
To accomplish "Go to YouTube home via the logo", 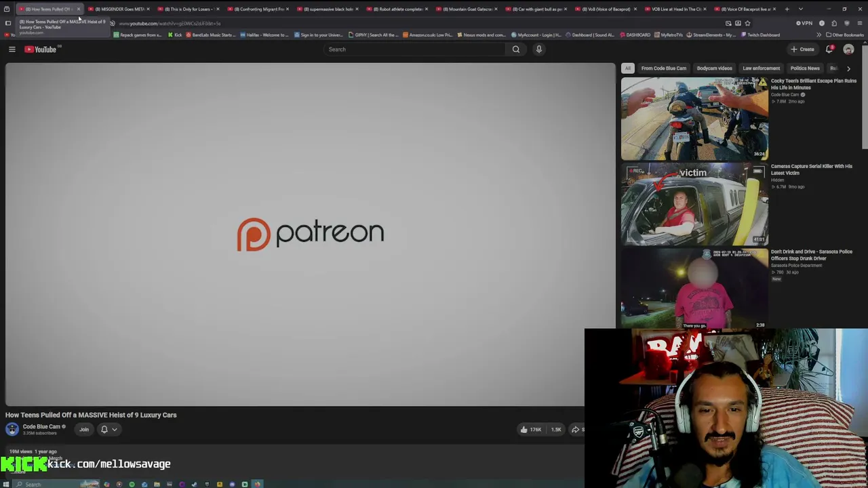I will pyautogui.click(x=41, y=49).
